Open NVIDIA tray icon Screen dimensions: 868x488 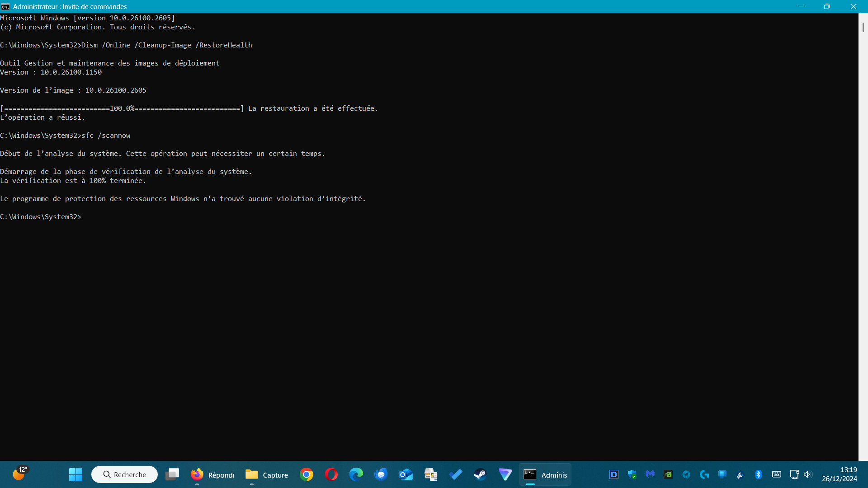tap(668, 474)
